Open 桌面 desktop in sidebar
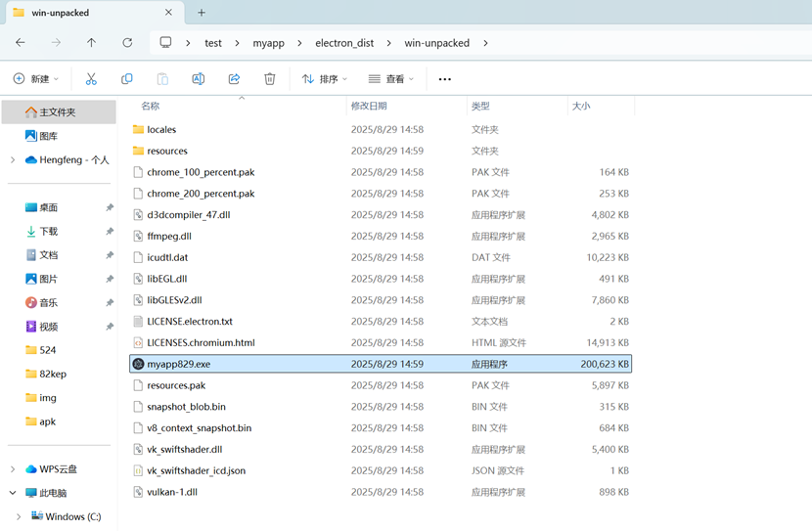Viewport: 812px width, 531px height. tap(41, 207)
